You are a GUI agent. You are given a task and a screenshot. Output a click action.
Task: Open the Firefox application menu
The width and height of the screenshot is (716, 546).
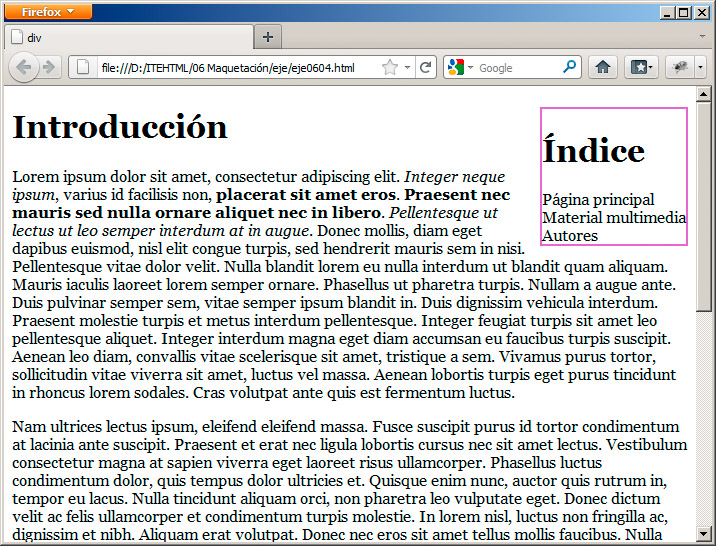click(48, 12)
